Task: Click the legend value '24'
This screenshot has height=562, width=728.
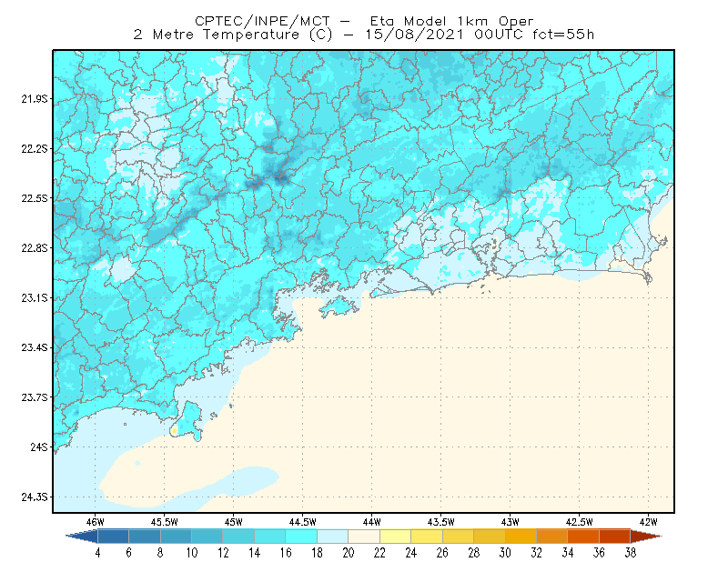Action: pyautogui.click(x=411, y=553)
